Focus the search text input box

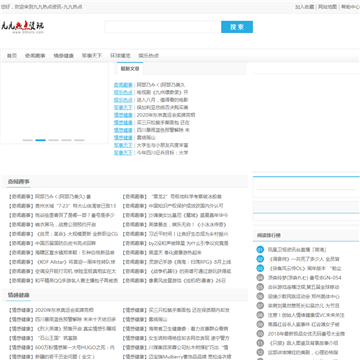pos(163,27)
